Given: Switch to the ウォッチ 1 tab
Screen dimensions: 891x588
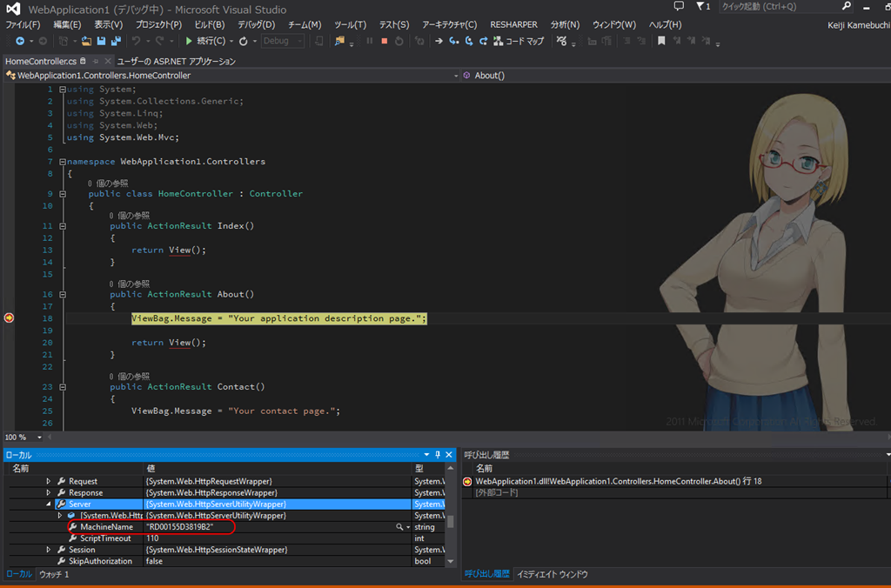Looking at the screenshot, I should 54,574.
